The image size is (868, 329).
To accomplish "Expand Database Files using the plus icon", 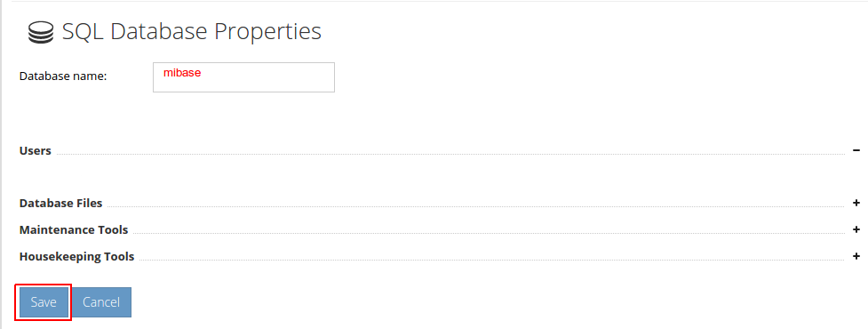I will pos(856,204).
